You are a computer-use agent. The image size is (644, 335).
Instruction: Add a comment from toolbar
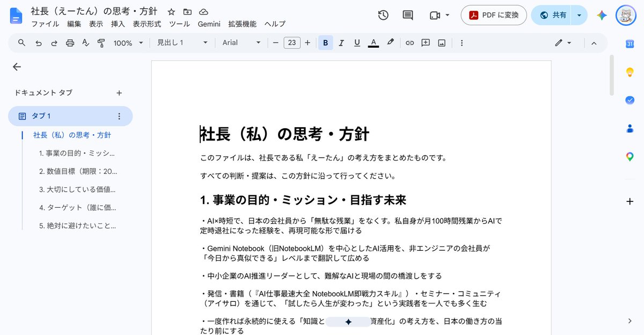tap(426, 43)
